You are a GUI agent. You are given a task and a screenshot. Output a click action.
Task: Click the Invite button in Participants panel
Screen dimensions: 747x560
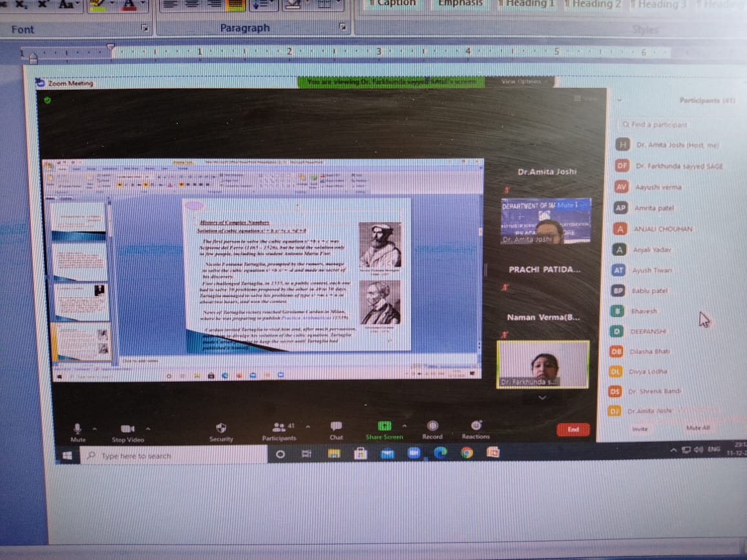(x=640, y=429)
